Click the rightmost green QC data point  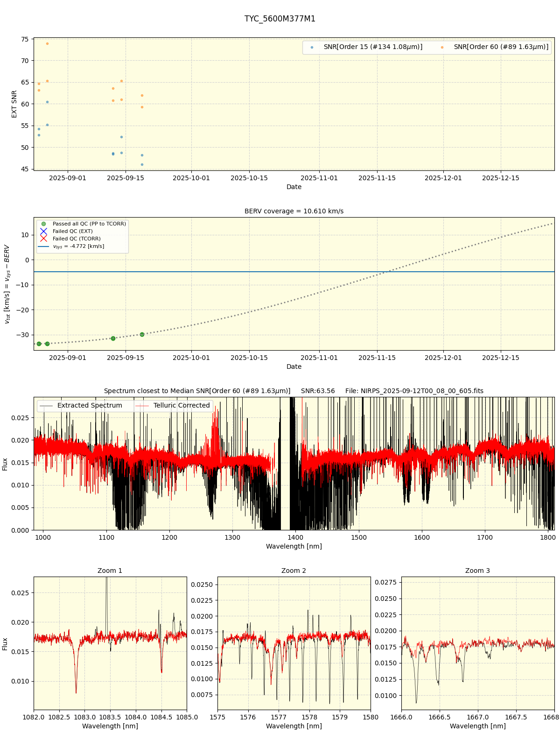(x=142, y=334)
